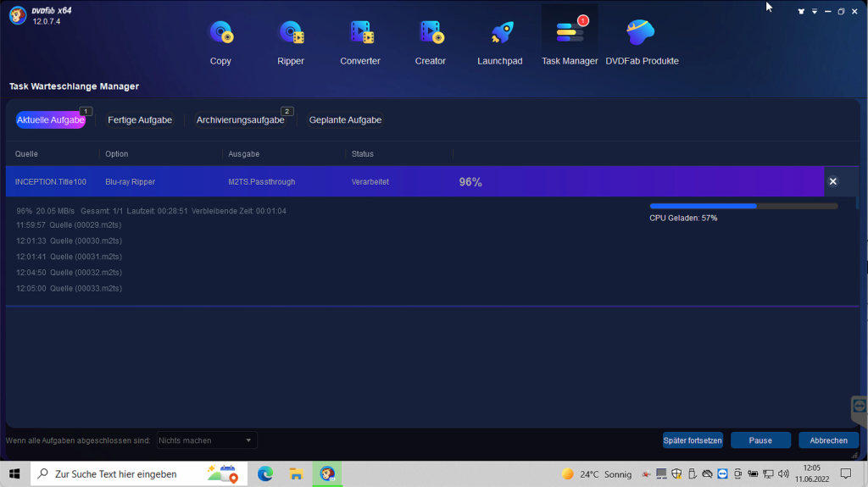Switch to Fertige Aufgabe tab
868x487 pixels.
pyautogui.click(x=140, y=119)
